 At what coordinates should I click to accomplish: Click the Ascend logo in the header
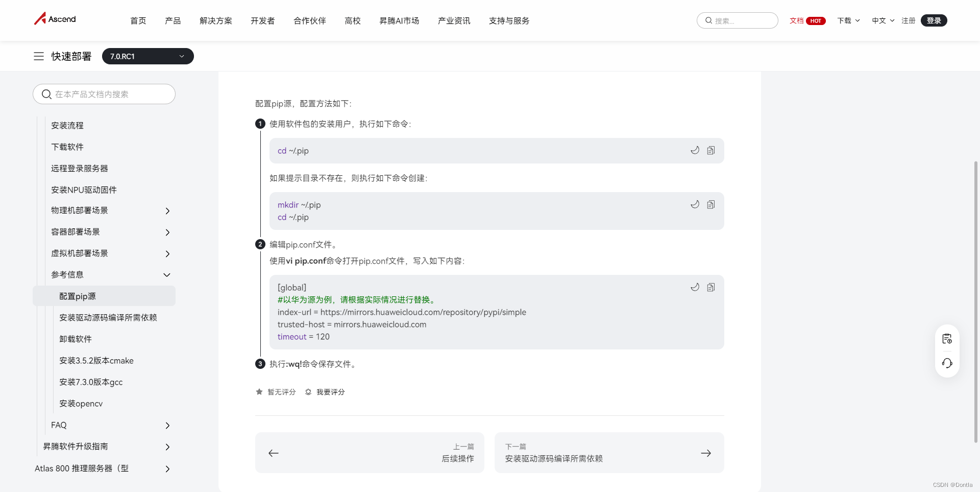coord(55,18)
